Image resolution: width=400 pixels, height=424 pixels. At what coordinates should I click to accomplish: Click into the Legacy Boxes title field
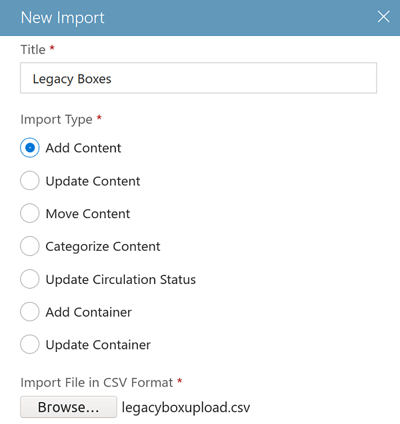[x=198, y=78]
